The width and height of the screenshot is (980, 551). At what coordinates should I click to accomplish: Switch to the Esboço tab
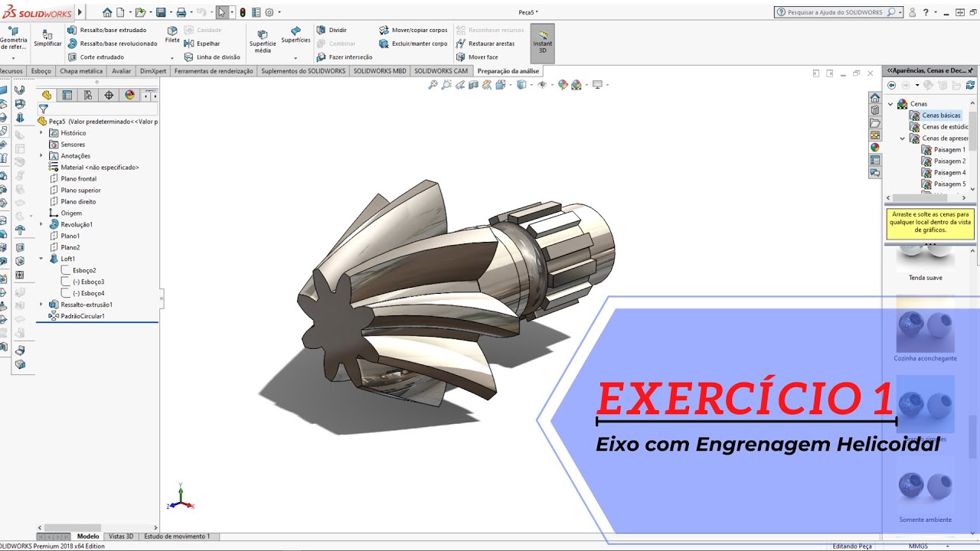pyautogui.click(x=41, y=71)
